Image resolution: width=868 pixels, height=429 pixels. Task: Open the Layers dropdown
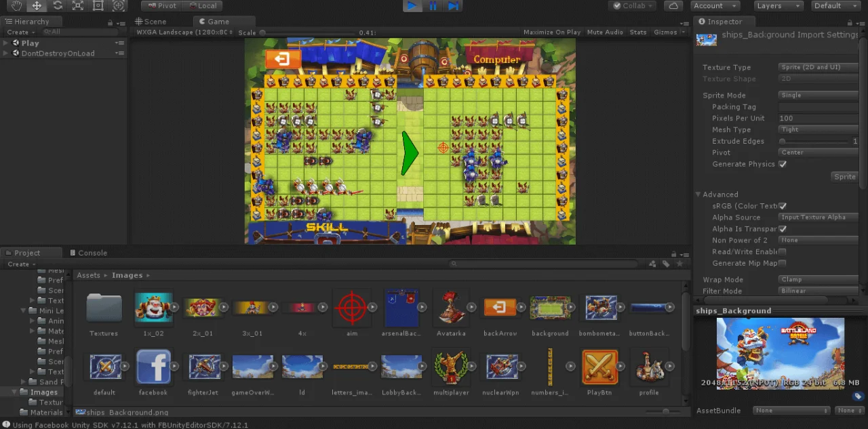point(778,5)
